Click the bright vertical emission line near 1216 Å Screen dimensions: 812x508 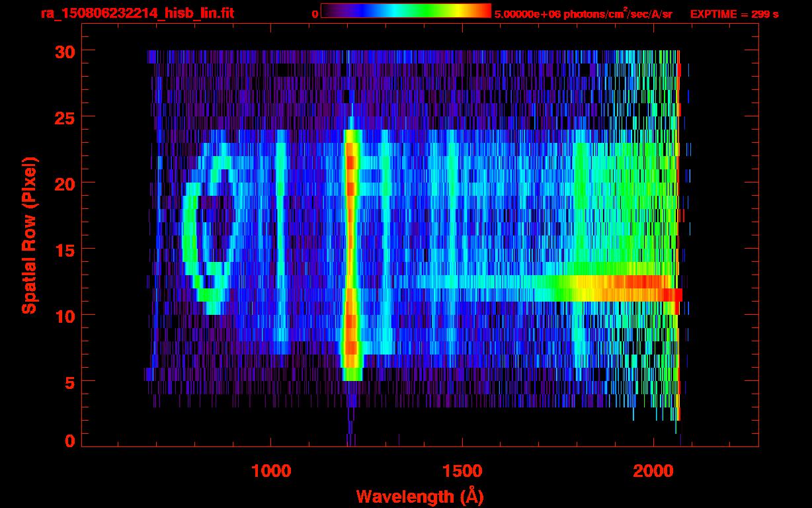[351, 255]
